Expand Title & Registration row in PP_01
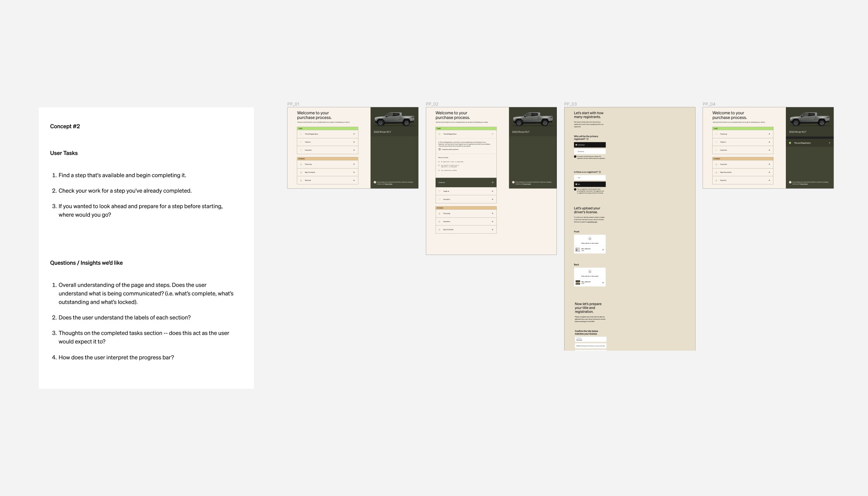 click(354, 134)
